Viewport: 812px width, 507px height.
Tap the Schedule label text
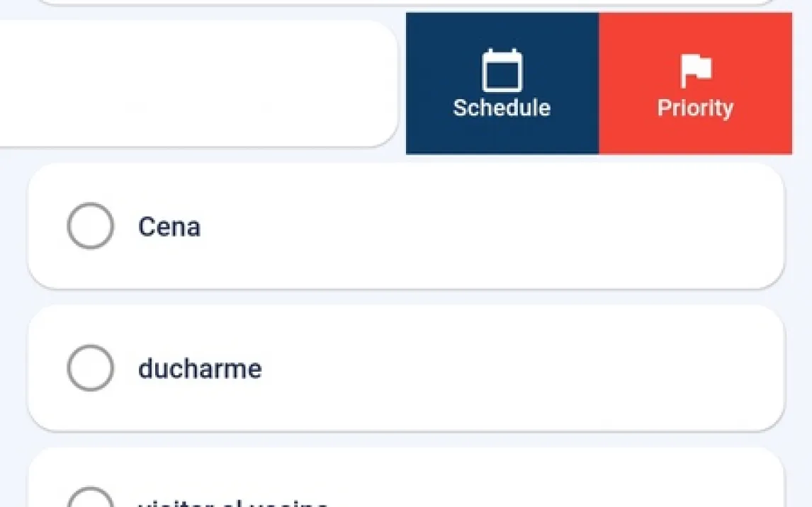pyautogui.click(x=502, y=108)
